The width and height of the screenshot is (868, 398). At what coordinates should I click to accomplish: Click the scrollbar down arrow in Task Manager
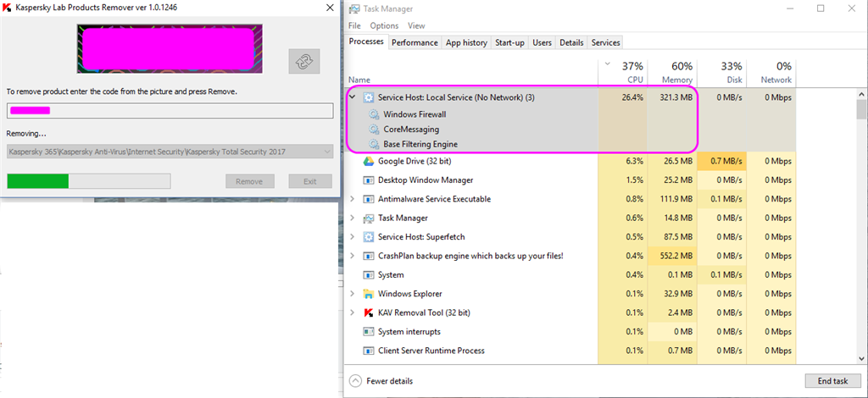point(861,359)
